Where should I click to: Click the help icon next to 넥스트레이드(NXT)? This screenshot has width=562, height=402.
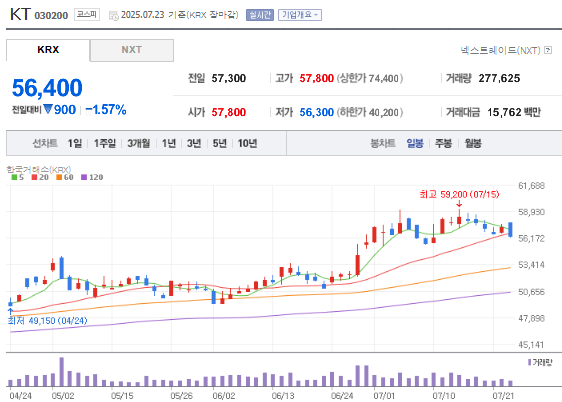pyautogui.click(x=548, y=50)
